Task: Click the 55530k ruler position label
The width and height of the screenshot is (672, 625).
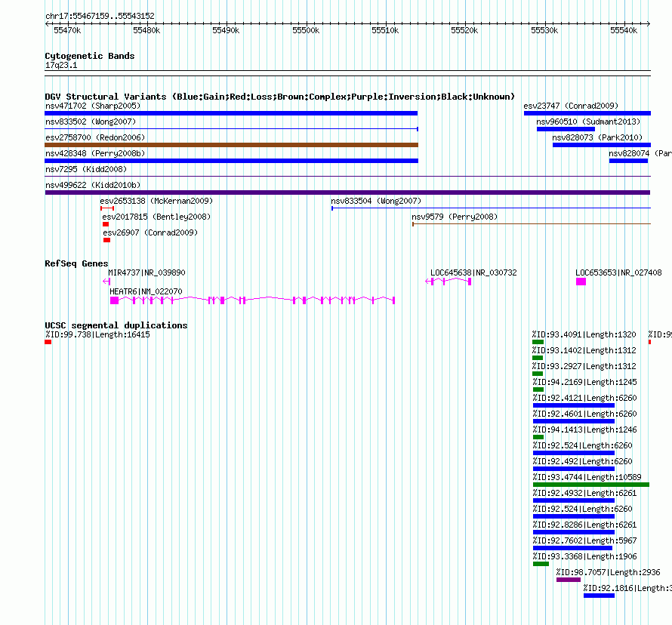Action: coord(544,30)
